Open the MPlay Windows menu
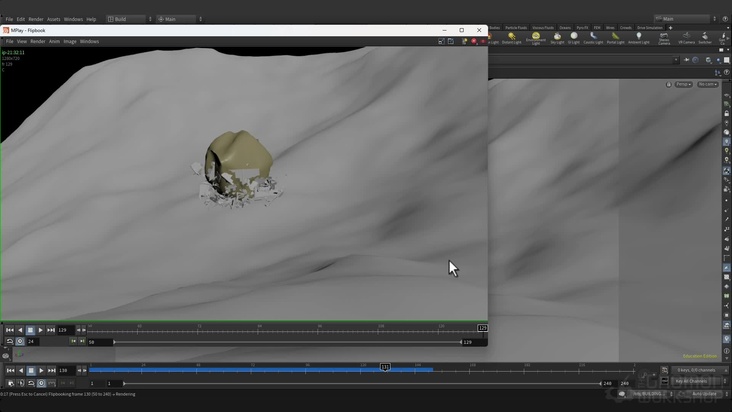This screenshot has height=412, width=732. point(89,42)
